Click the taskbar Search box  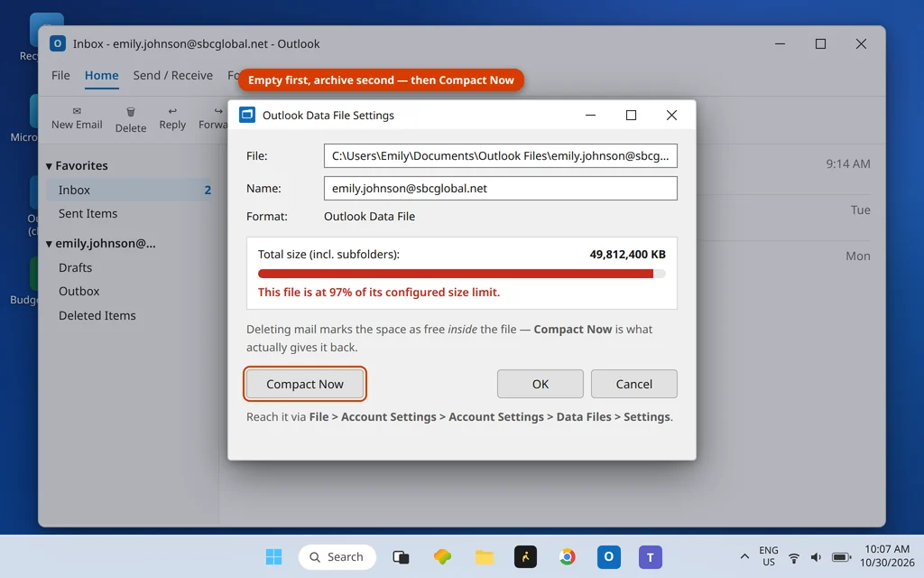(x=337, y=556)
